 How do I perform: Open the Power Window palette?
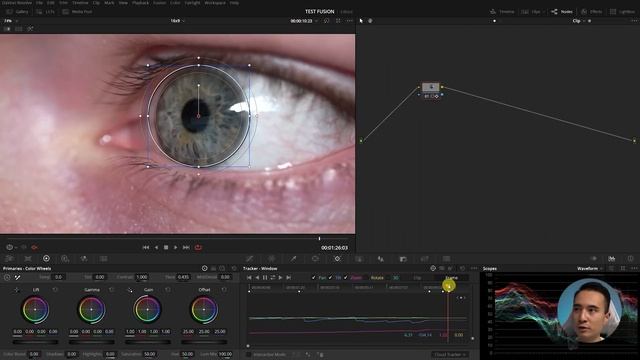point(315,259)
